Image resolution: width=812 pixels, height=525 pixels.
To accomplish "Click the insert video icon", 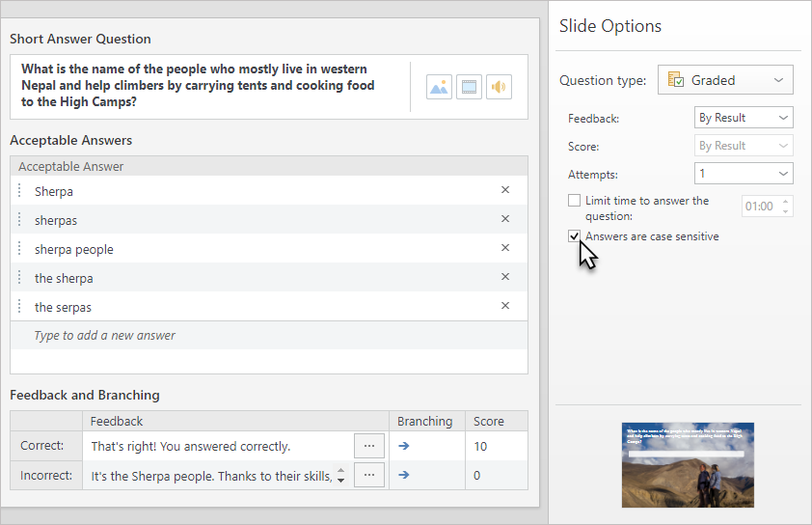I will (x=469, y=87).
